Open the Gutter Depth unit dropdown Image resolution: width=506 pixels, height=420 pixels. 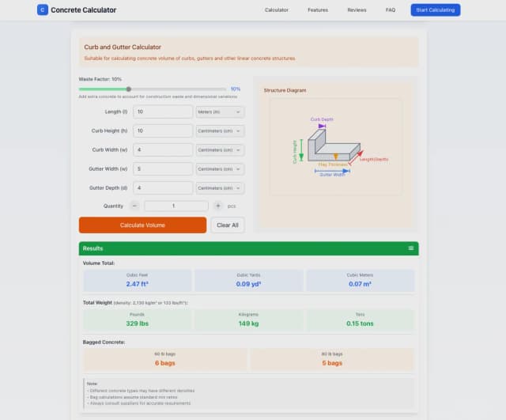coord(220,188)
